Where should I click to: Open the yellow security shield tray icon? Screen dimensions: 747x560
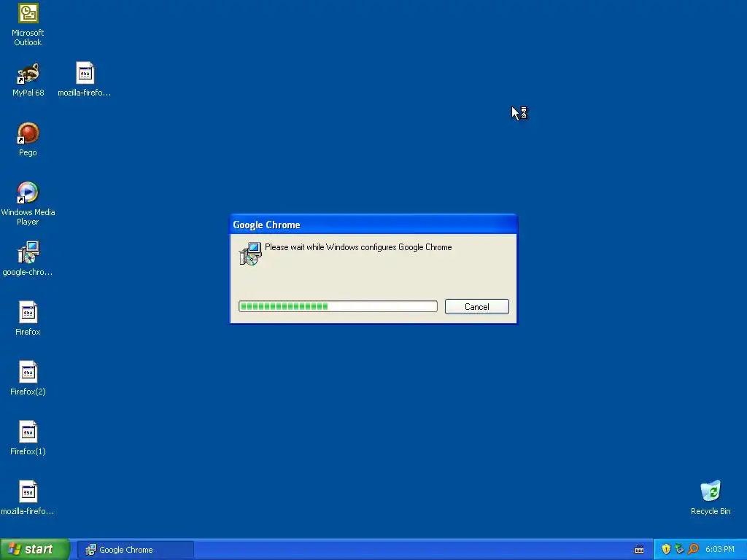tap(666, 549)
